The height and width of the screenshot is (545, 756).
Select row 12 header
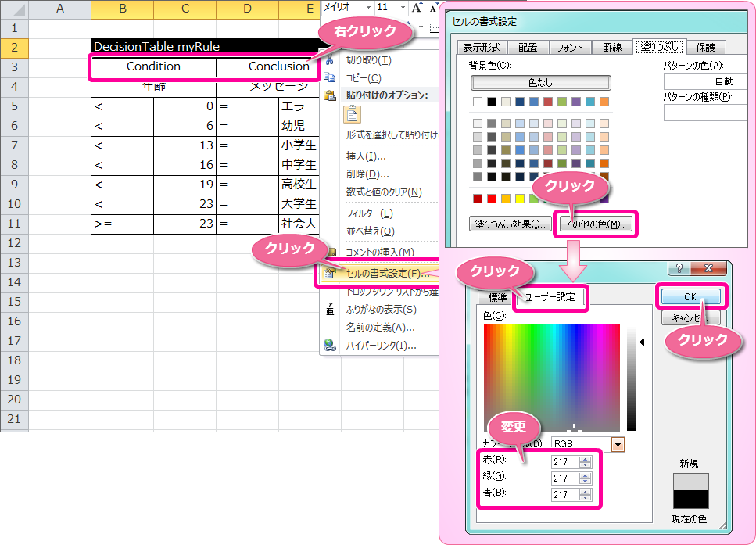pos(14,243)
